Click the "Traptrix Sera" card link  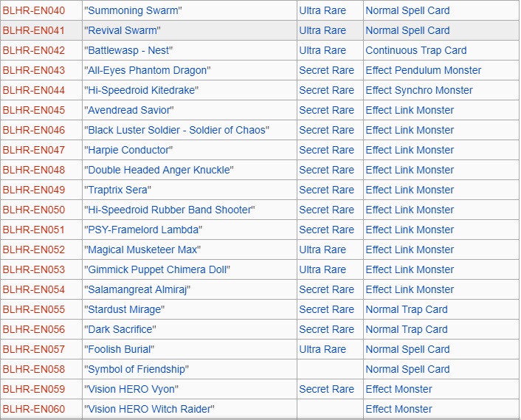point(118,190)
